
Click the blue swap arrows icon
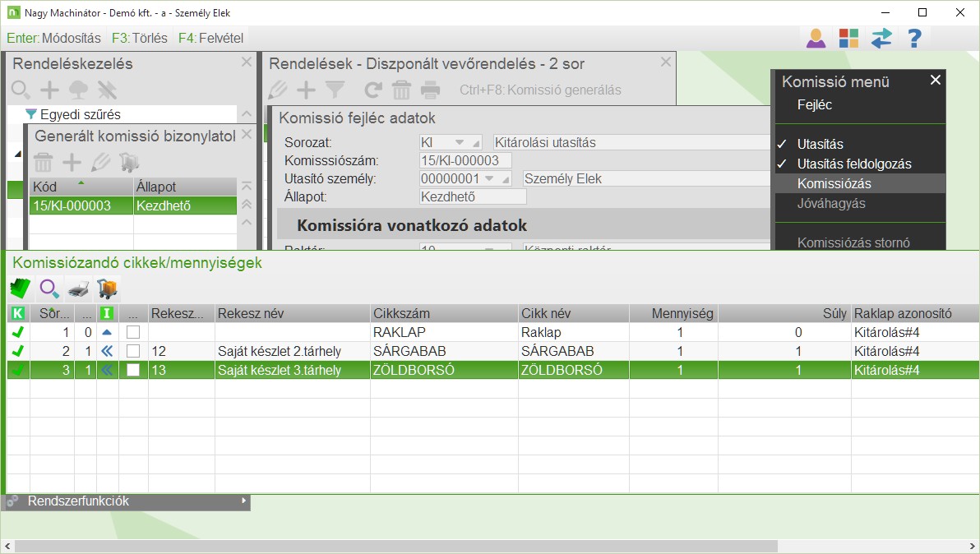point(881,39)
